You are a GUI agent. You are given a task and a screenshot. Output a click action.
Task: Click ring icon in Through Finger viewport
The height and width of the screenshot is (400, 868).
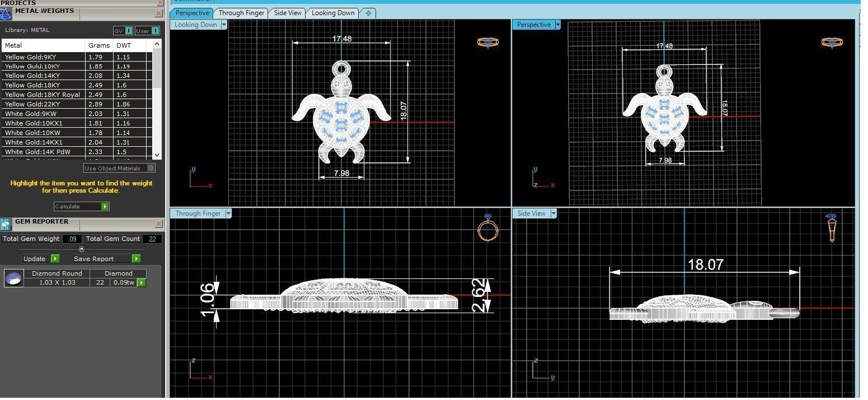[487, 228]
